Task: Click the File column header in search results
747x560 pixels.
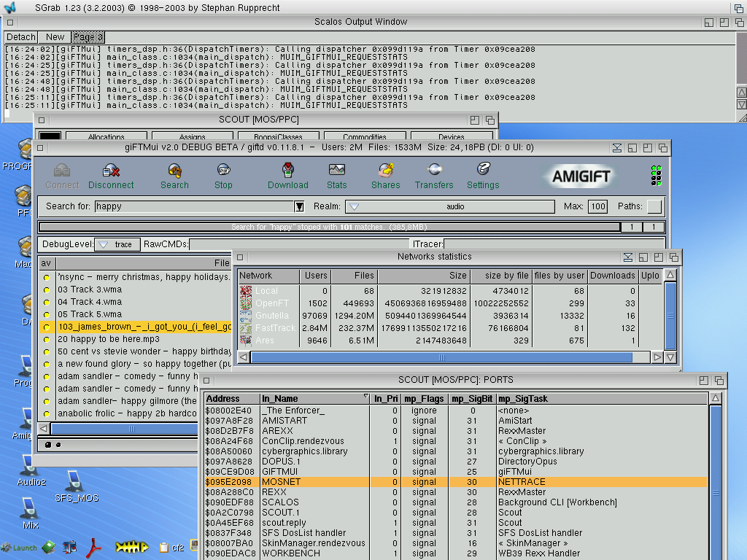Action: 144,262
